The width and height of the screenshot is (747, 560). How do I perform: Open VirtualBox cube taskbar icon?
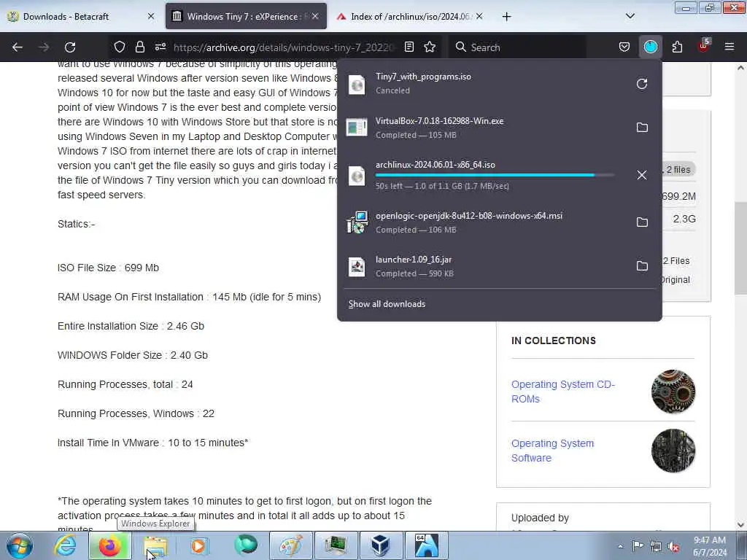[379, 545]
